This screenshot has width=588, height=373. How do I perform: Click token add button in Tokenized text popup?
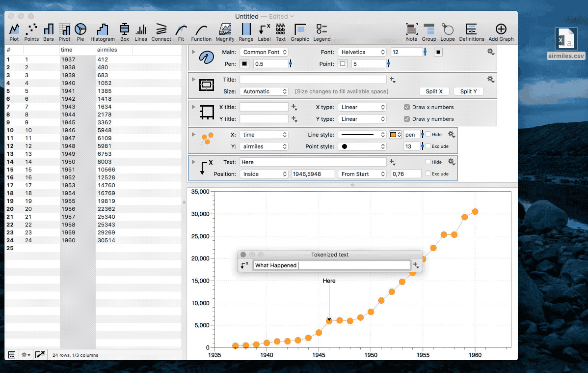click(x=416, y=265)
